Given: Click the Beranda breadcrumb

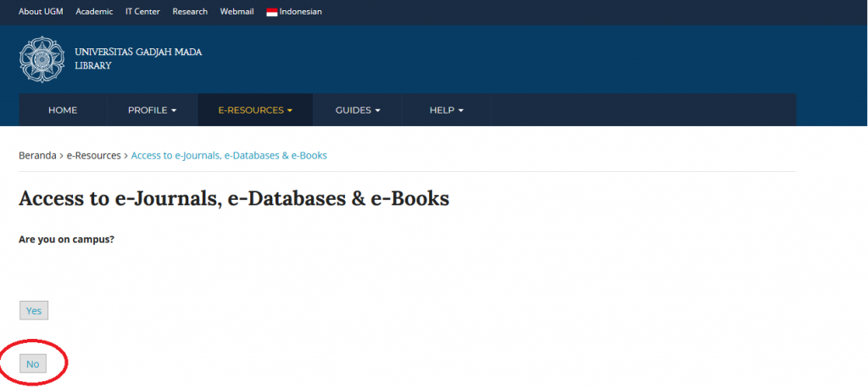Looking at the screenshot, I should pos(37,156).
